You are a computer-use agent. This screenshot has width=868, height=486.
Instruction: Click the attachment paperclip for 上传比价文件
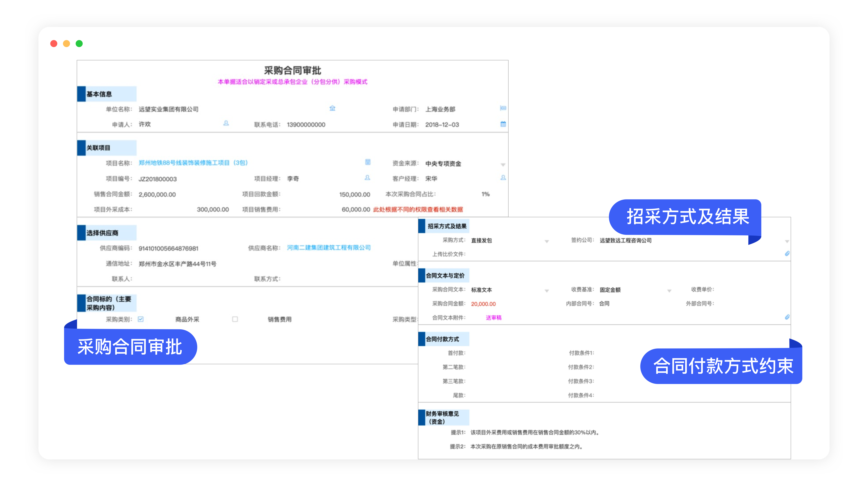pyautogui.click(x=787, y=254)
